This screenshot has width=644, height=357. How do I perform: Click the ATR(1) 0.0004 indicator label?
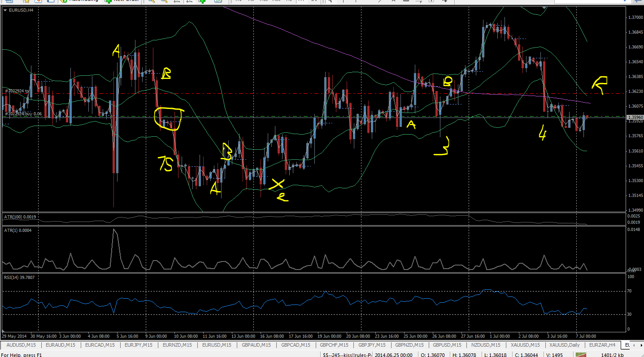click(19, 230)
